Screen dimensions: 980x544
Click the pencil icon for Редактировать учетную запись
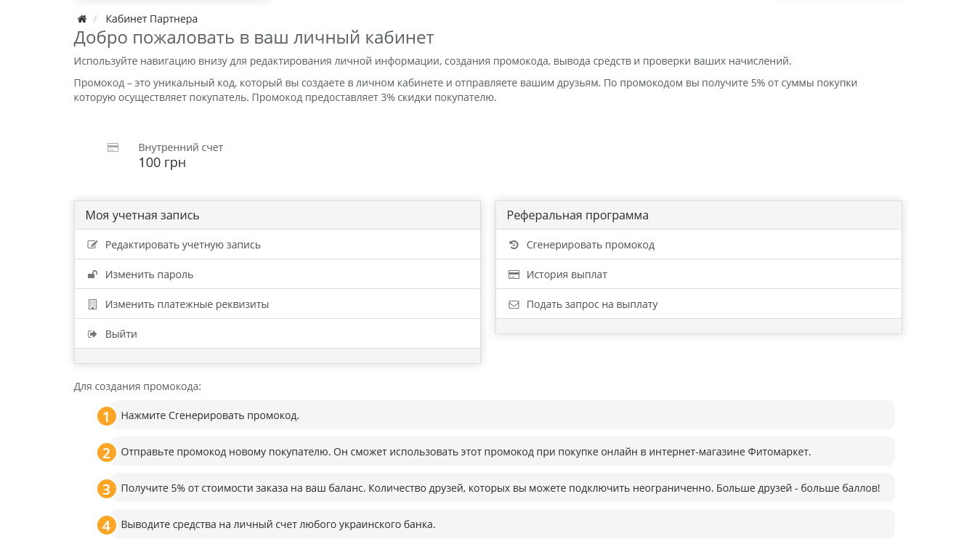pos(92,245)
